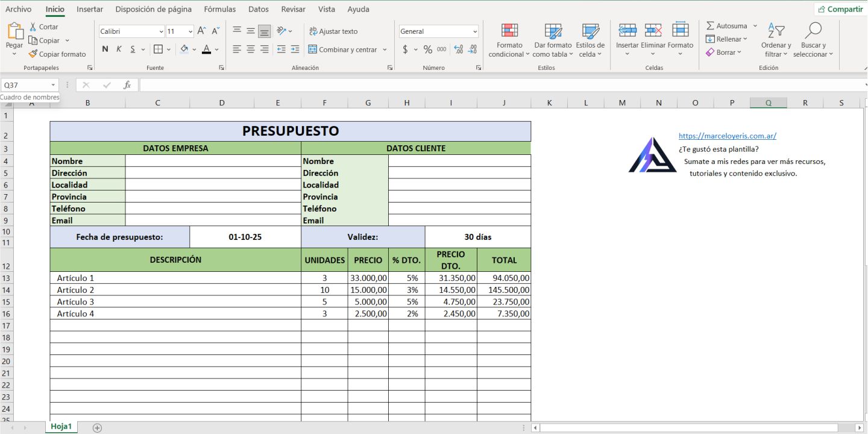
Task: Click the Pegar (paste) clipboard icon
Action: [x=14, y=31]
